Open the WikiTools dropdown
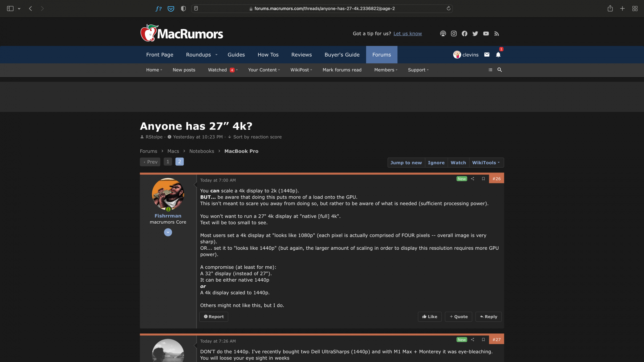Screen dimensions: 644x362 coord(486,162)
